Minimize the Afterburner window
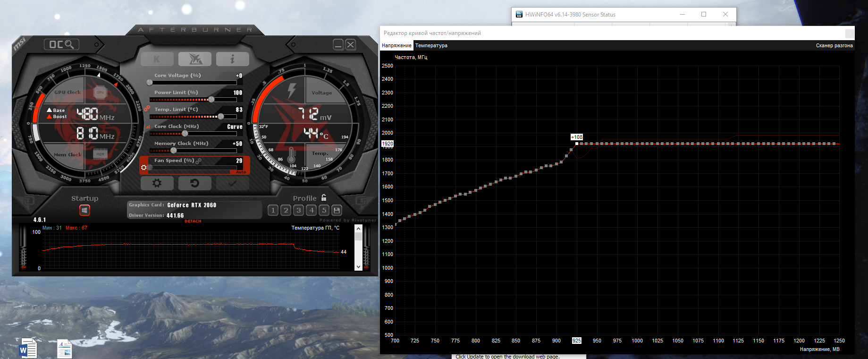868x359 pixels. [338, 44]
